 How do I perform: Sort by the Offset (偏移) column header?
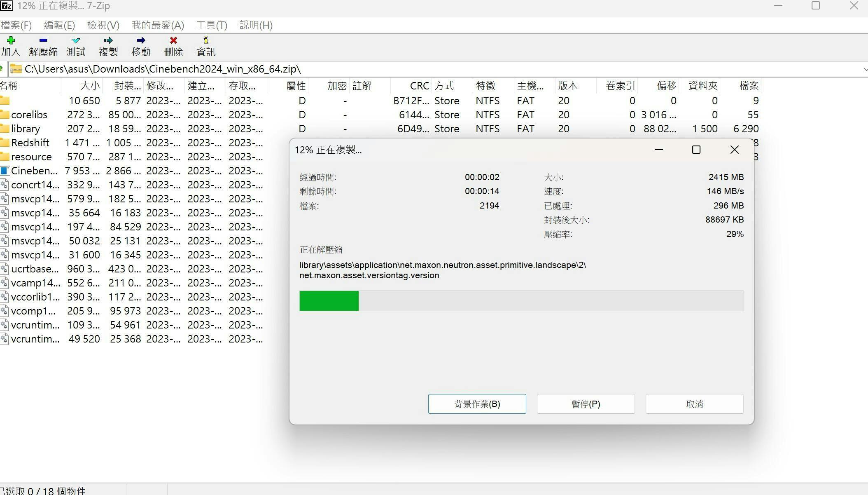[x=658, y=86]
